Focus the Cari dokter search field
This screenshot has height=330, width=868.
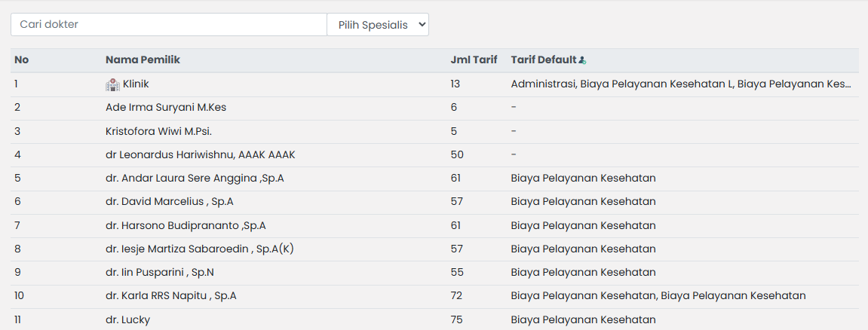[x=168, y=25]
